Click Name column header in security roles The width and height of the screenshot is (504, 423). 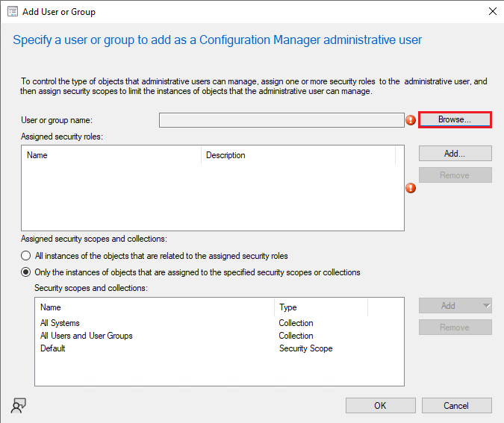[x=111, y=155]
